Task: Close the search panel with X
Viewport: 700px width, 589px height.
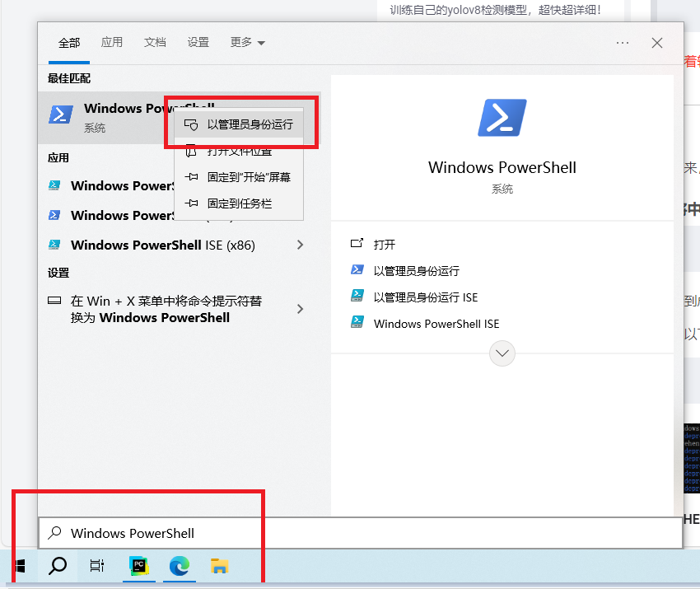Action: (x=656, y=43)
